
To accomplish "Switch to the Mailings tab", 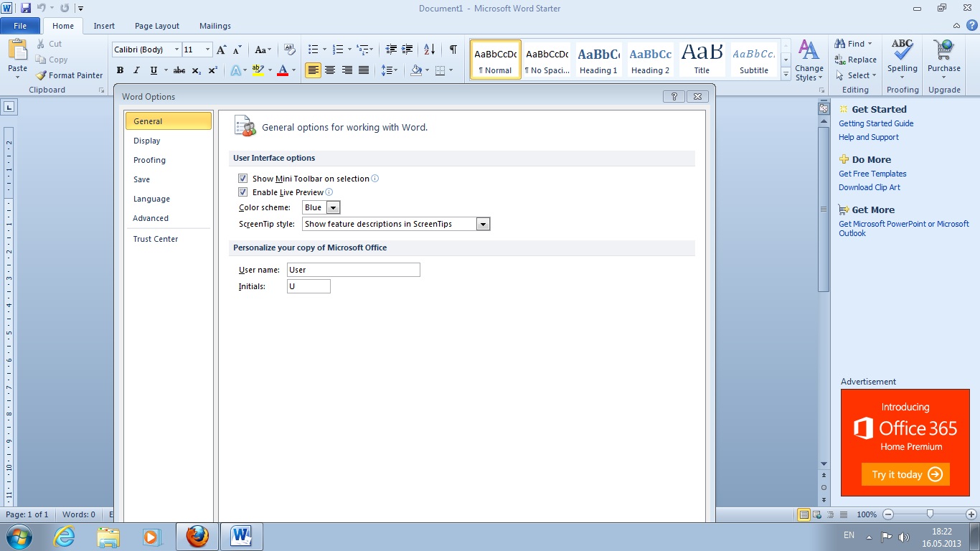I will coord(215,26).
